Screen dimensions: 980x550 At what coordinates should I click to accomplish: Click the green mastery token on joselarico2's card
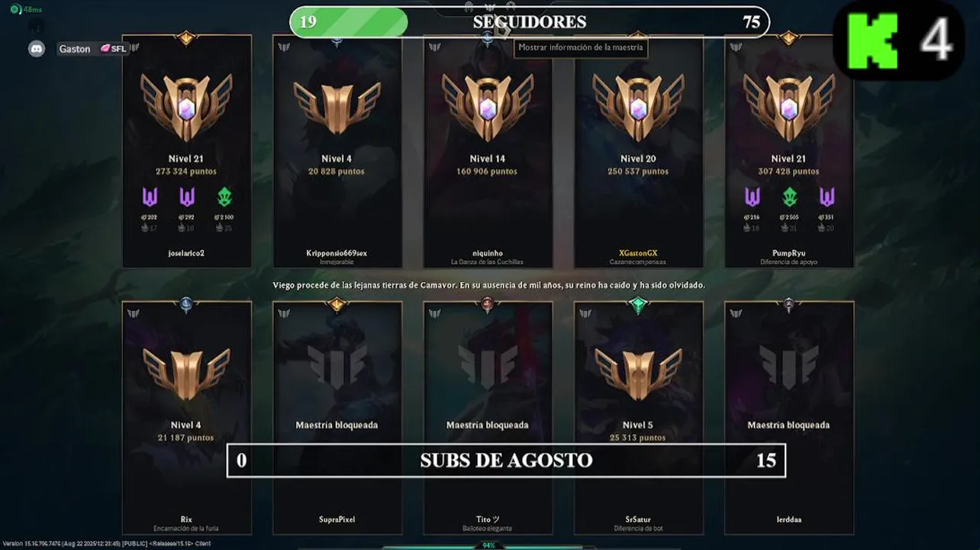[x=224, y=197]
